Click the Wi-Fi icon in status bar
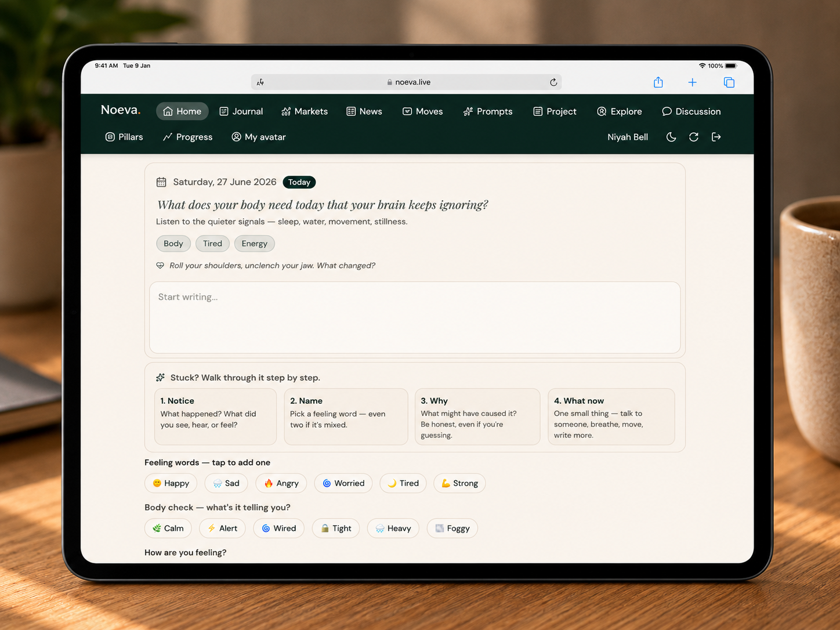The height and width of the screenshot is (630, 840). [702, 66]
